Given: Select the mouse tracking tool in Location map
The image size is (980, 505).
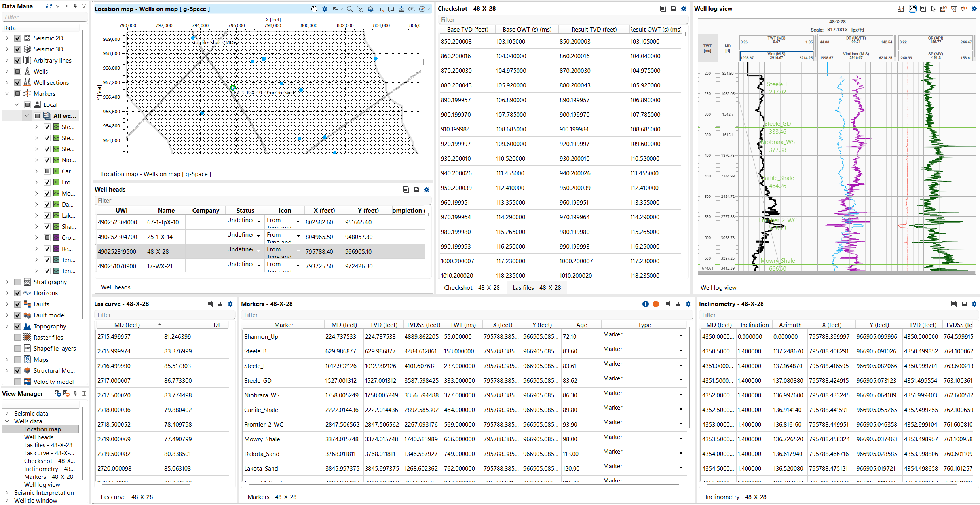Looking at the screenshot, I should [x=360, y=9].
